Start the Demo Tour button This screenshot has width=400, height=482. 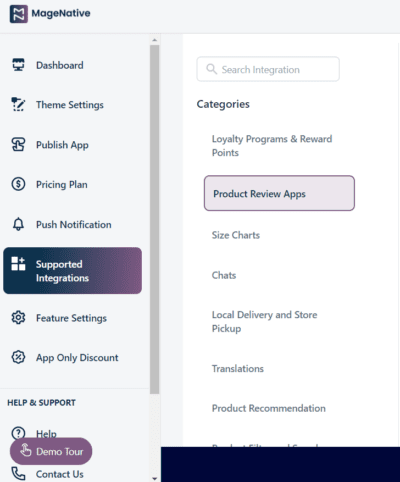(x=51, y=451)
